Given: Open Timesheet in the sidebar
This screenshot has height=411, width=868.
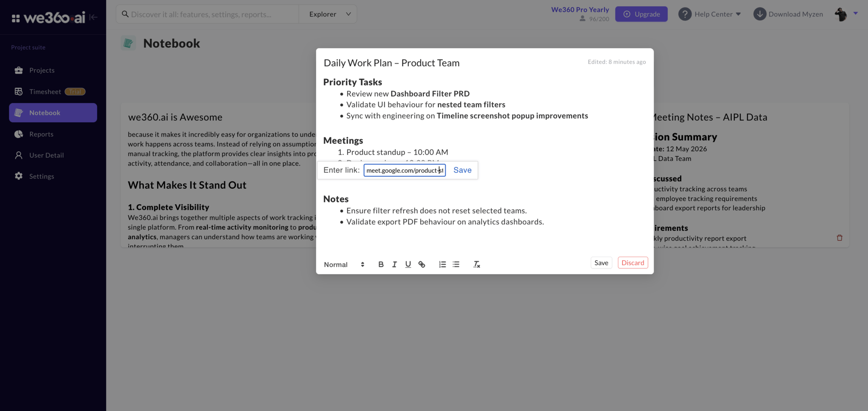Looking at the screenshot, I should point(53,91).
